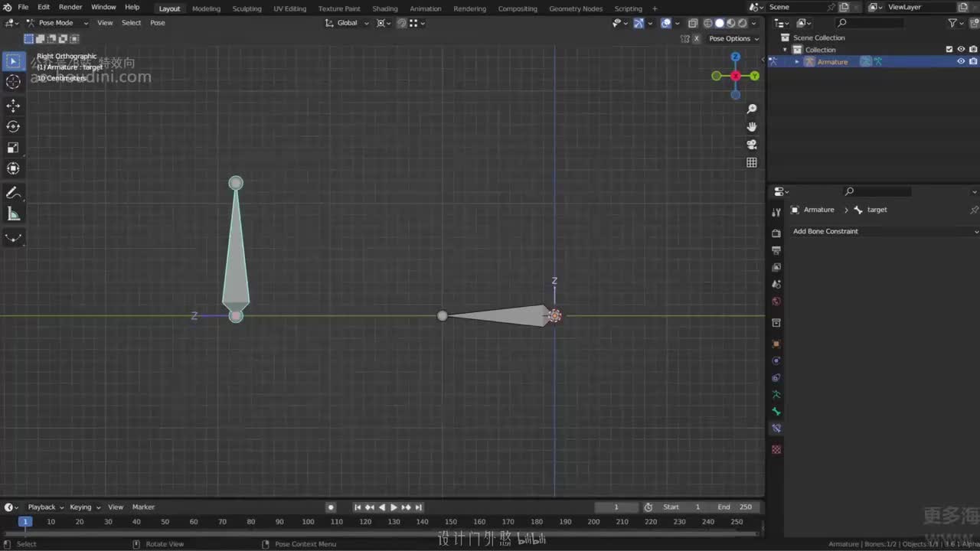Click the current frame marker on timeline

[x=24, y=521]
